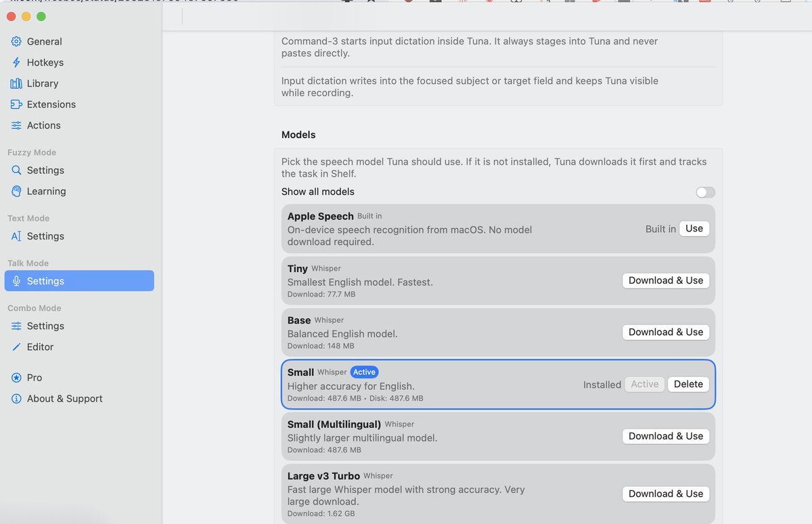The height and width of the screenshot is (524, 812).
Task: Open Editor via the pencil icon
Action: coord(16,347)
